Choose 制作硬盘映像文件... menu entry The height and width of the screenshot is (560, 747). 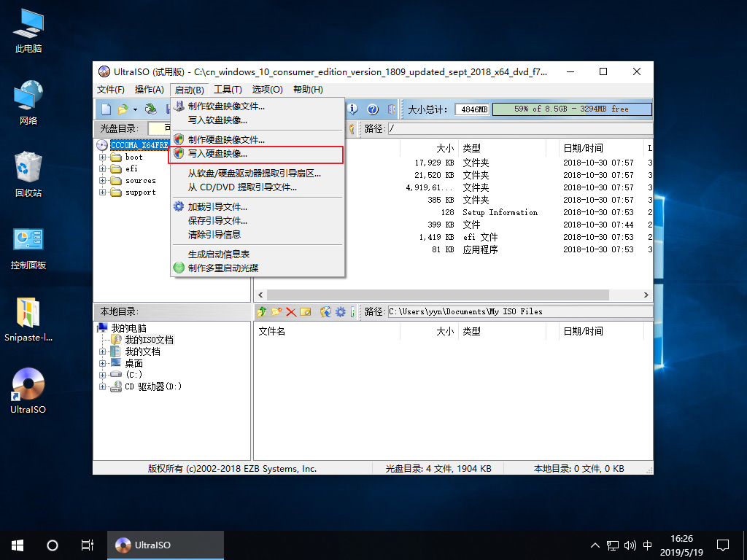click(x=257, y=139)
